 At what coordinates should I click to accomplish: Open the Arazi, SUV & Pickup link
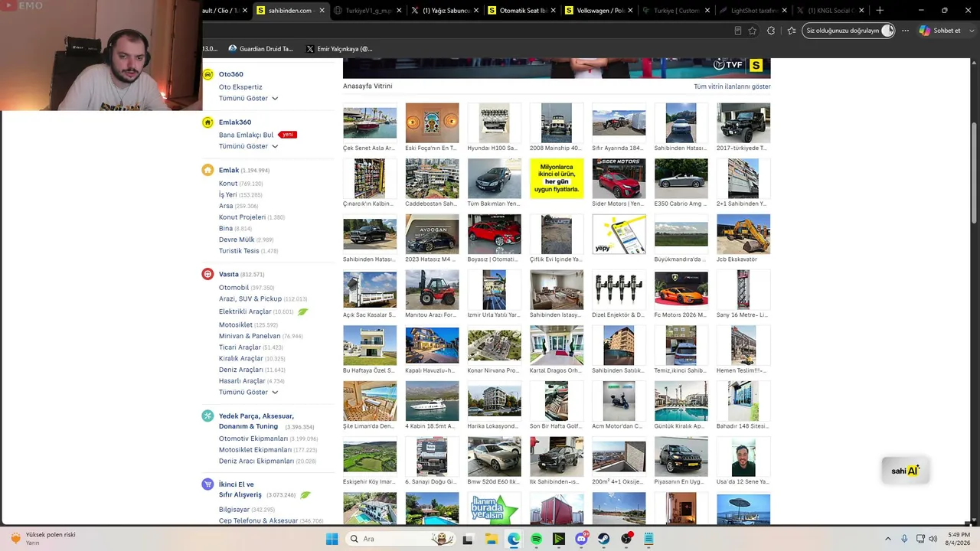[250, 299]
